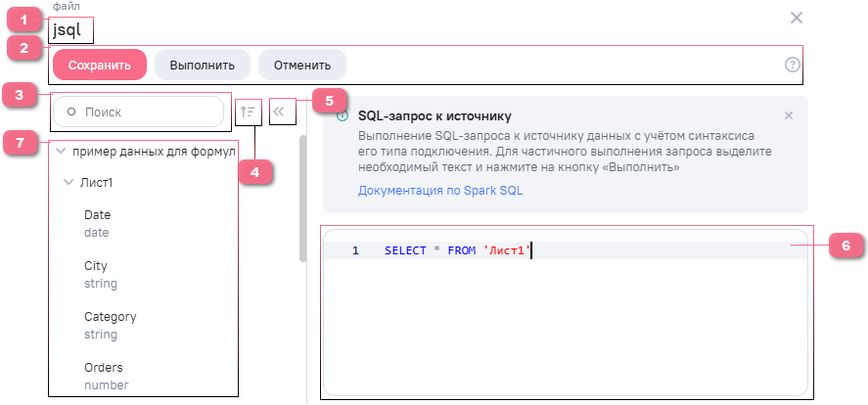Click the field list vertical scrollbar
Viewport: 868px width, 405px height.
click(302, 198)
